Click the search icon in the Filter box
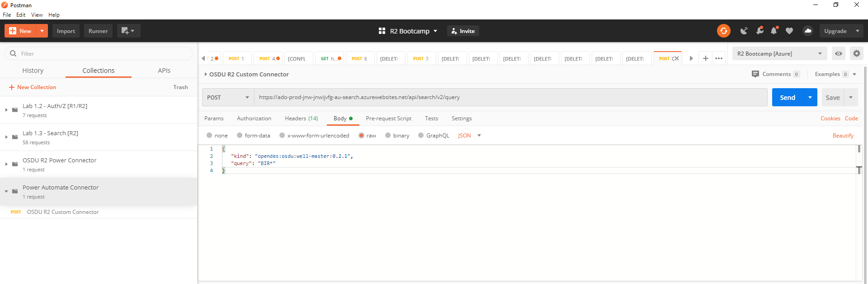The height and width of the screenshot is (284, 868). pos(13,53)
